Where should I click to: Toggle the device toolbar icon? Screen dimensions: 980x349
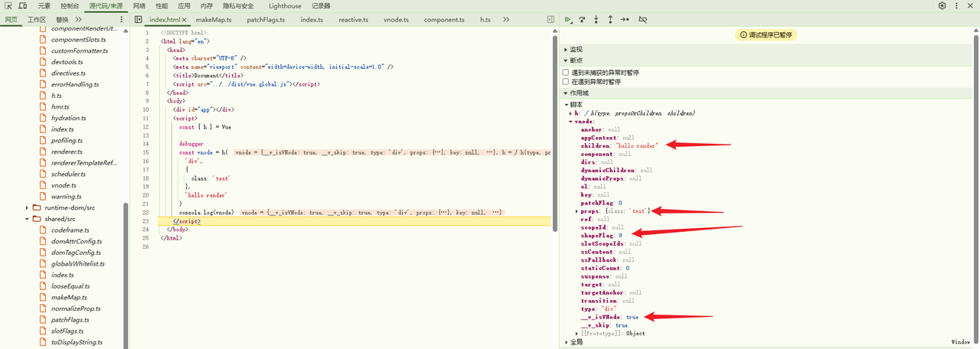(23, 5)
